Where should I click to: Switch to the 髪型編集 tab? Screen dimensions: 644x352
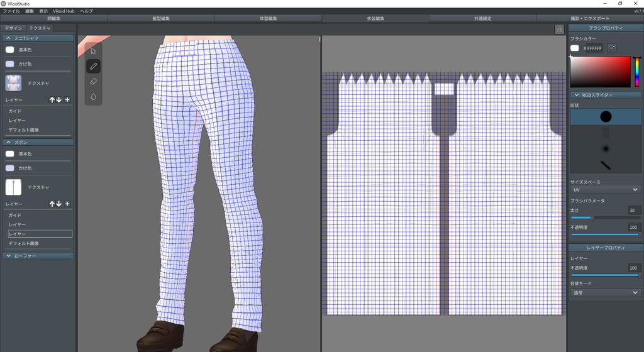tap(161, 18)
